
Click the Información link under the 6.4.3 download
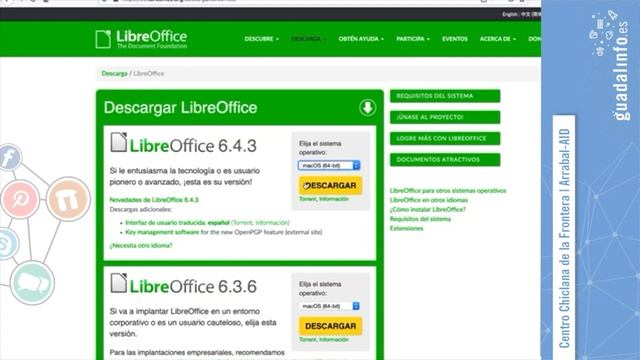tap(334, 199)
